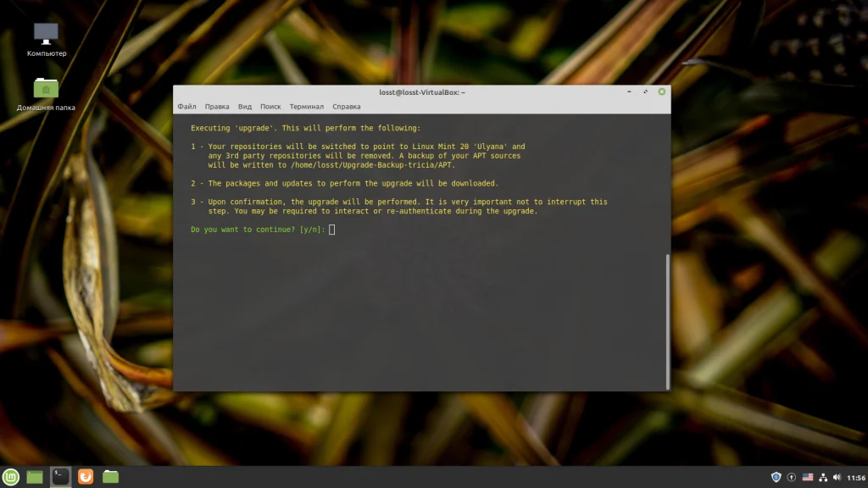Open the Вид menu
Viewport: 868px width, 488px height.
pos(245,106)
